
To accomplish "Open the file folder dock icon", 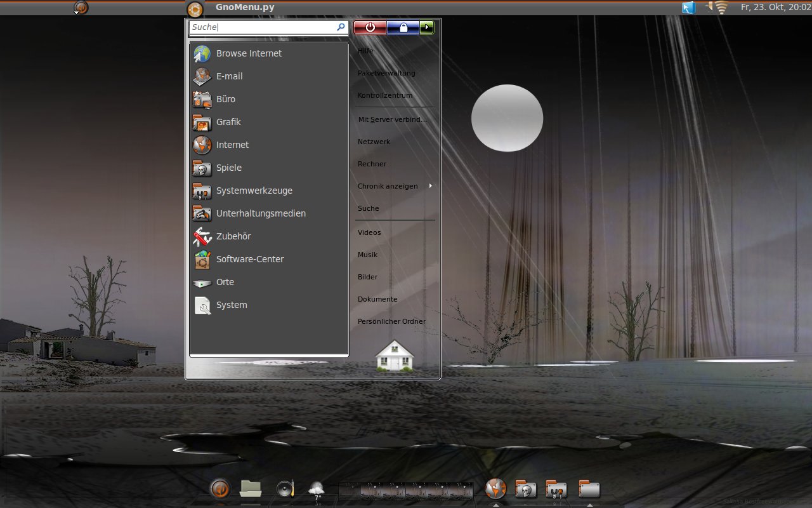I will tap(251, 488).
